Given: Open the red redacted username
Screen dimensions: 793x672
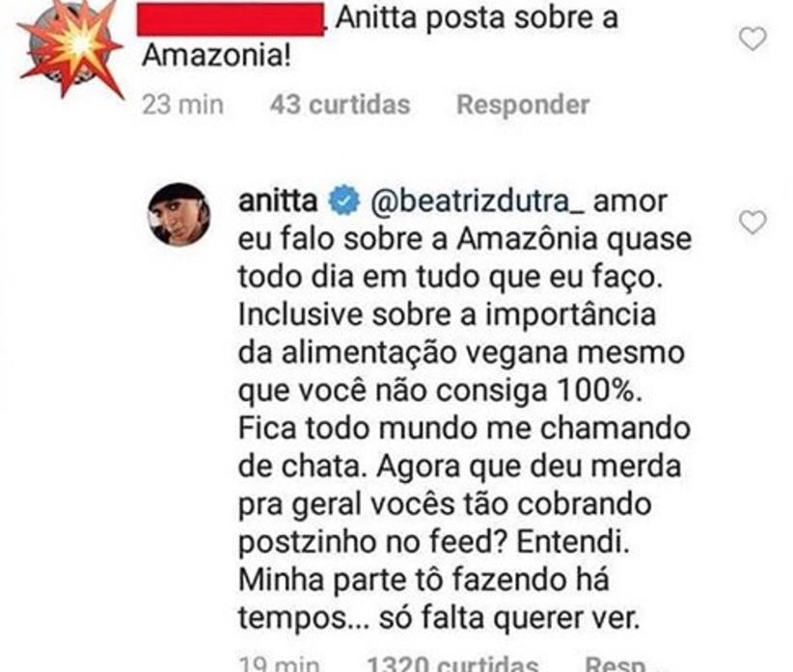Looking at the screenshot, I should (x=231, y=19).
